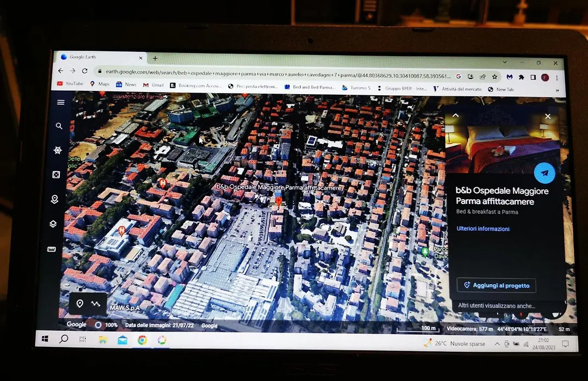588x381 pixels.
Task: Click the red b&b map pin
Action: [x=278, y=201]
